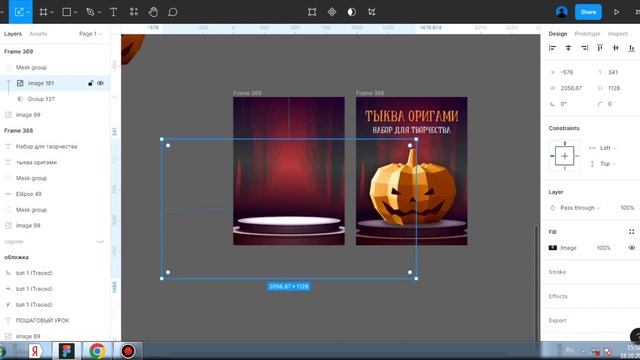Click the pumpkin frame on canvas
The height and width of the screenshot is (360, 640).
point(411,171)
